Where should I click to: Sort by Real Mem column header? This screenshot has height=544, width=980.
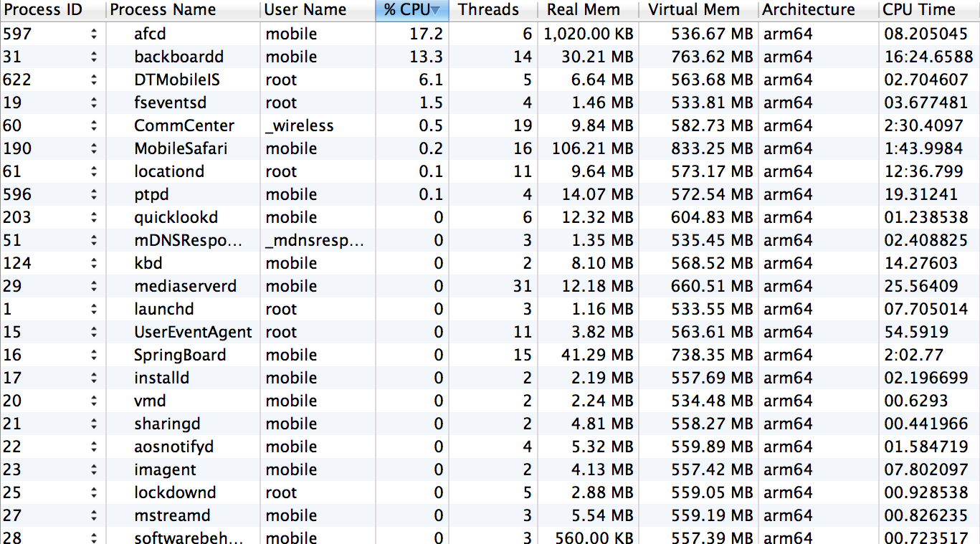(582, 10)
